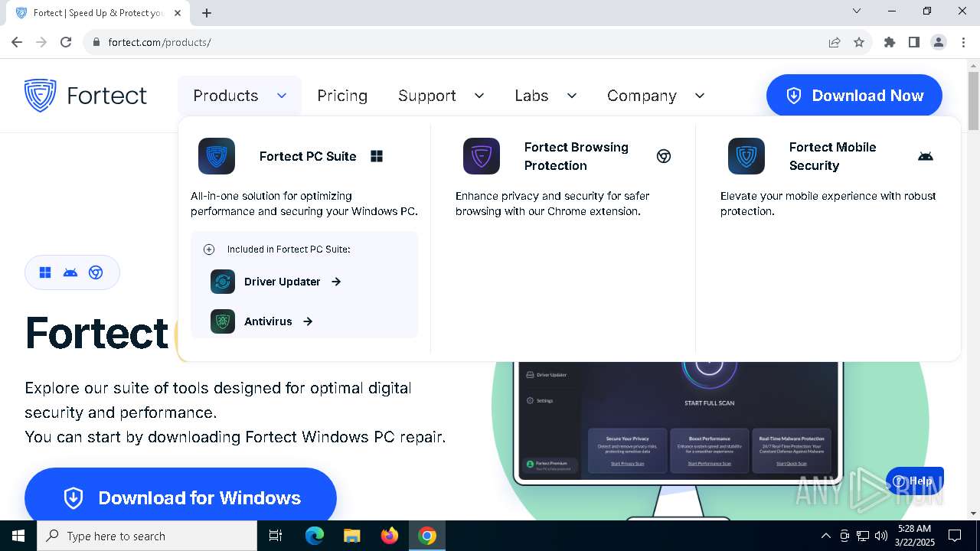Open the Chrome three-dot menu

(x=963, y=42)
